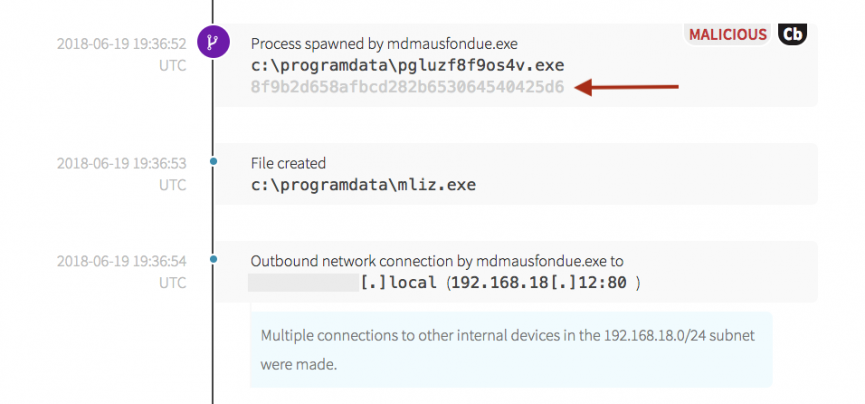Click the "File created" event label

click(x=288, y=163)
